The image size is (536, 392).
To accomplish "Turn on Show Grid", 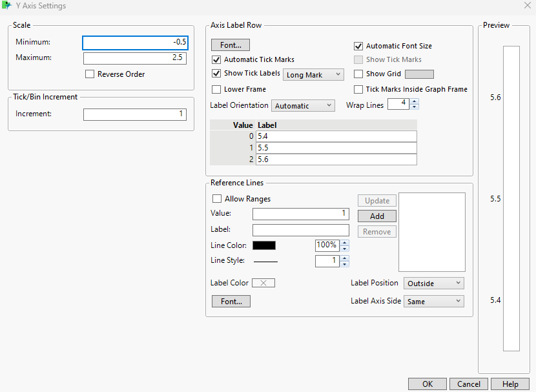I will pyautogui.click(x=358, y=74).
